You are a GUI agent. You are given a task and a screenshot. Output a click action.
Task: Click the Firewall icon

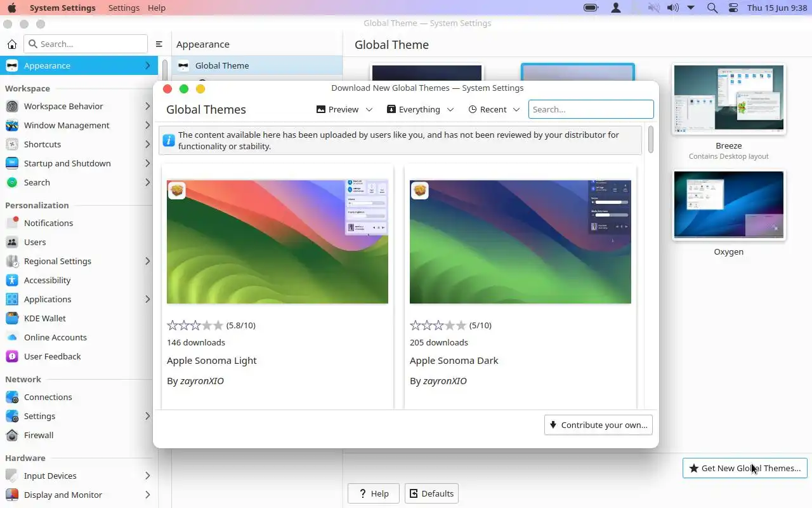click(x=12, y=435)
